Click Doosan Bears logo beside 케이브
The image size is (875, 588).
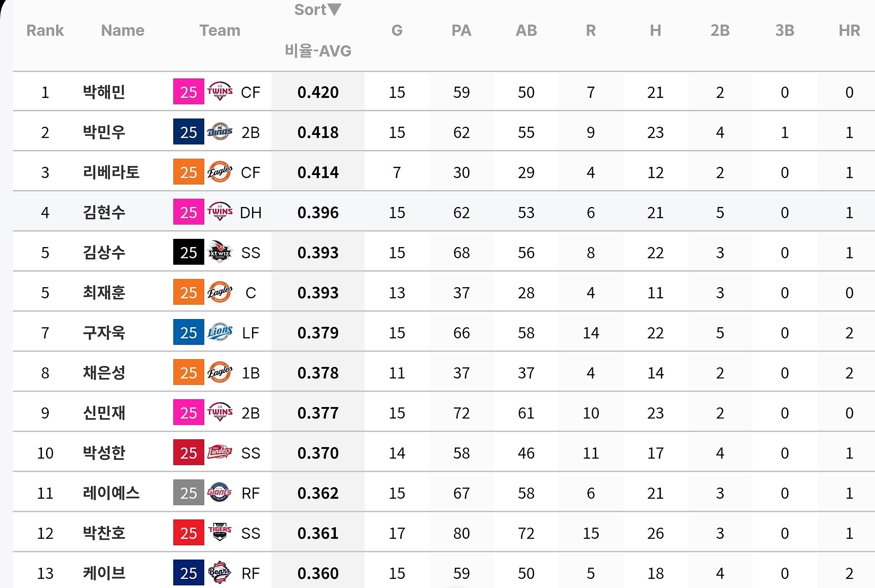[220, 573]
